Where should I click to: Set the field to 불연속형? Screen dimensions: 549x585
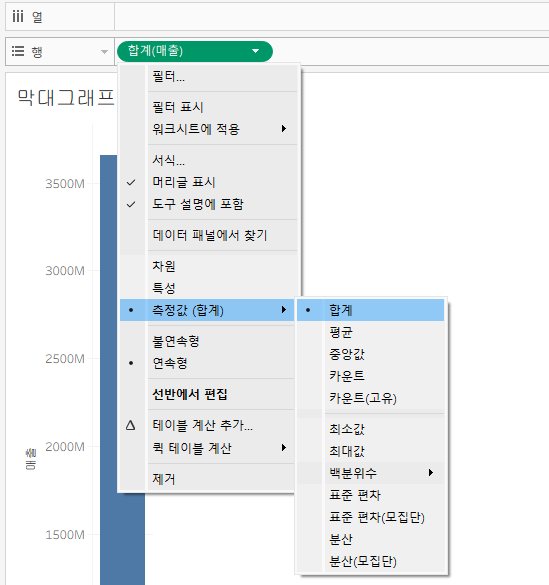coord(207,341)
